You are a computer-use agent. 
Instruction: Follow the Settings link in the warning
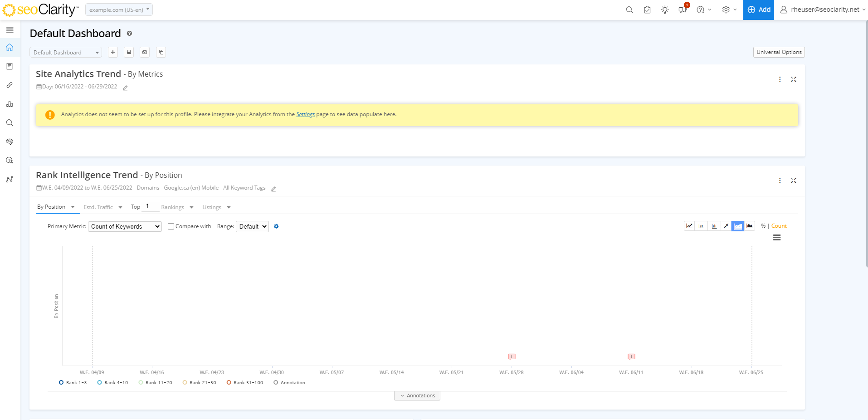(305, 114)
